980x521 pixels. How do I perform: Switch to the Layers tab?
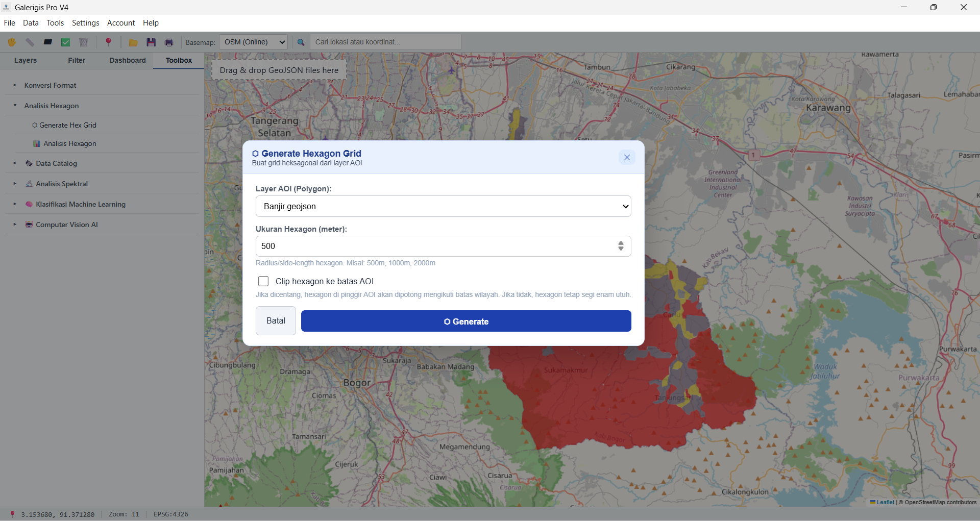click(x=26, y=60)
